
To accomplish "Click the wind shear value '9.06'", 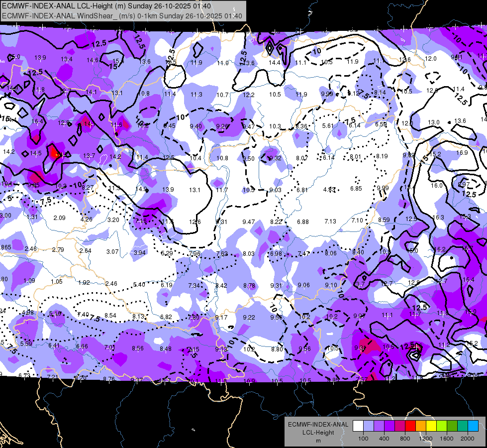I will pos(303,285).
